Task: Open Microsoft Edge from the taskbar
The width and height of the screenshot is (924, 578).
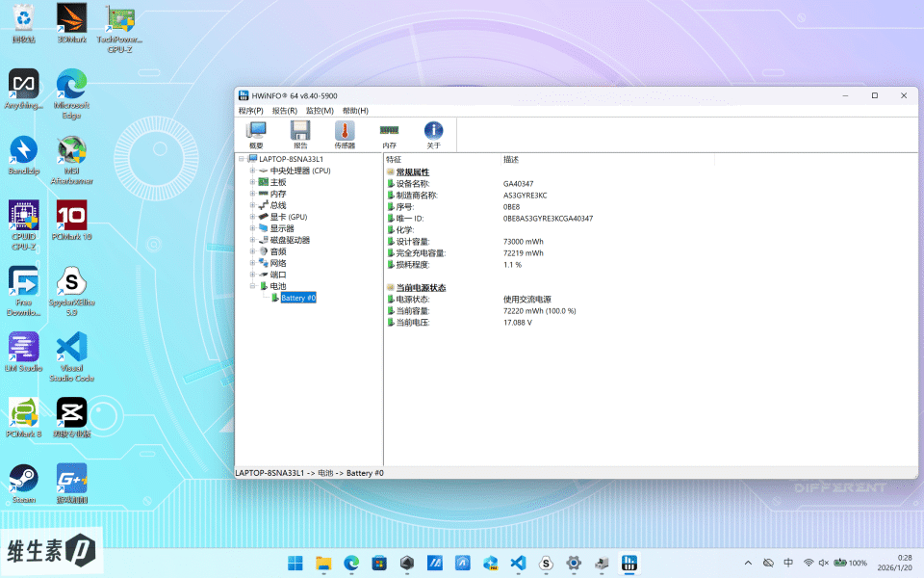Action: point(350,562)
